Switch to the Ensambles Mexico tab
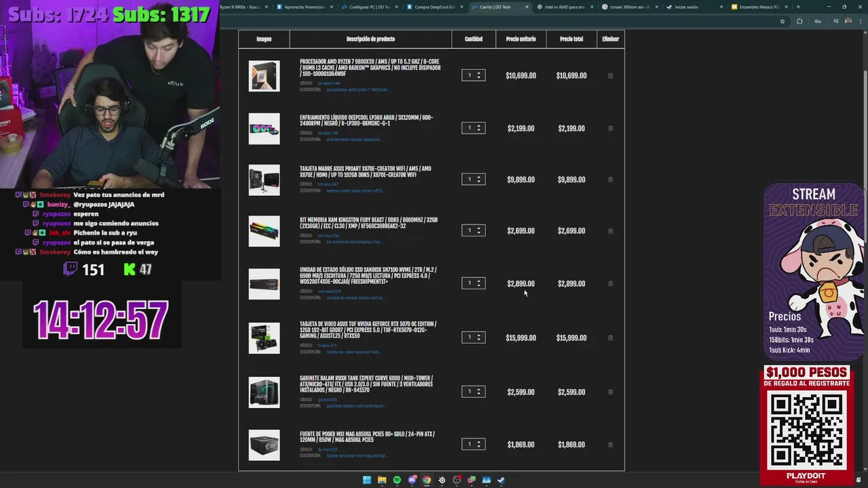868x488 pixels. coord(761,7)
